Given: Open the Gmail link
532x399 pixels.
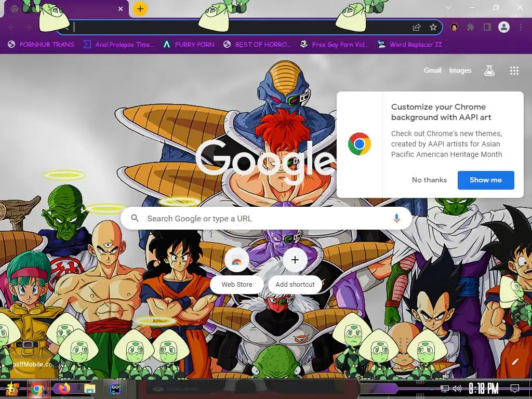Looking at the screenshot, I should pyautogui.click(x=432, y=71).
